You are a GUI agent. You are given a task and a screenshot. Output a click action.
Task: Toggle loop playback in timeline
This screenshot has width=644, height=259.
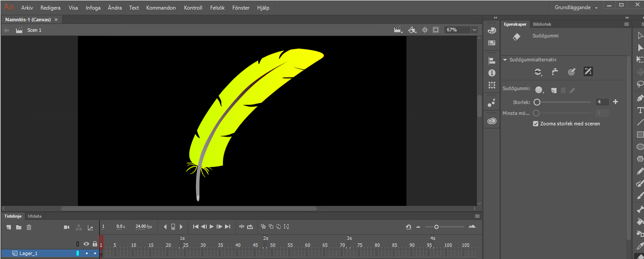(250, 227)
